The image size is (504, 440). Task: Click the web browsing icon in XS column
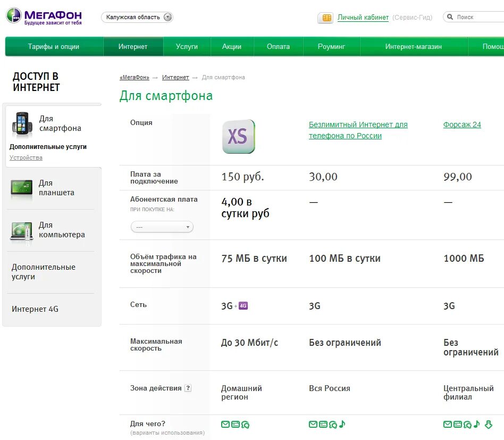(x=236, y=424)
